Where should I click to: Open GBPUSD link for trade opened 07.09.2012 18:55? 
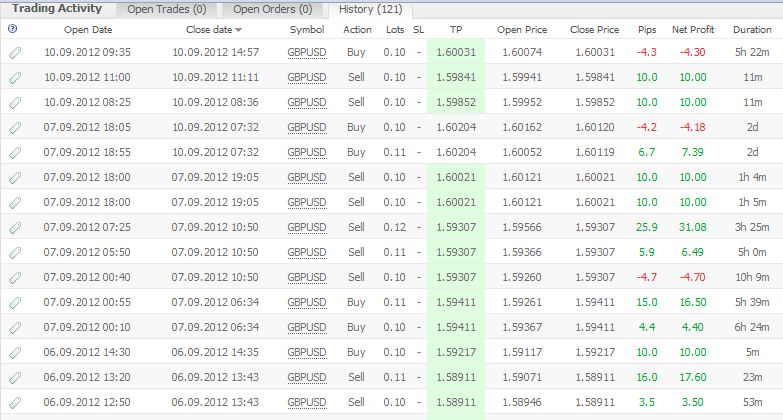coord(307,152)
